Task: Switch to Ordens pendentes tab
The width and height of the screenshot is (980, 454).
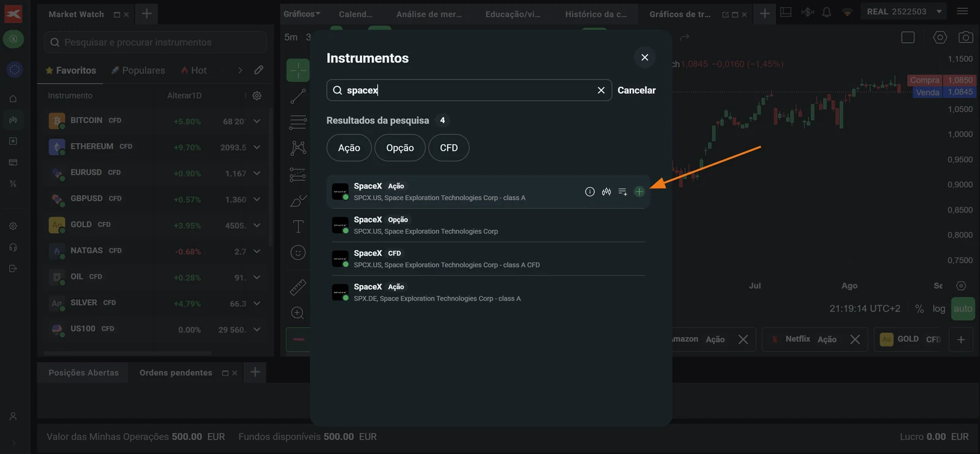Action: click(176, 373)
